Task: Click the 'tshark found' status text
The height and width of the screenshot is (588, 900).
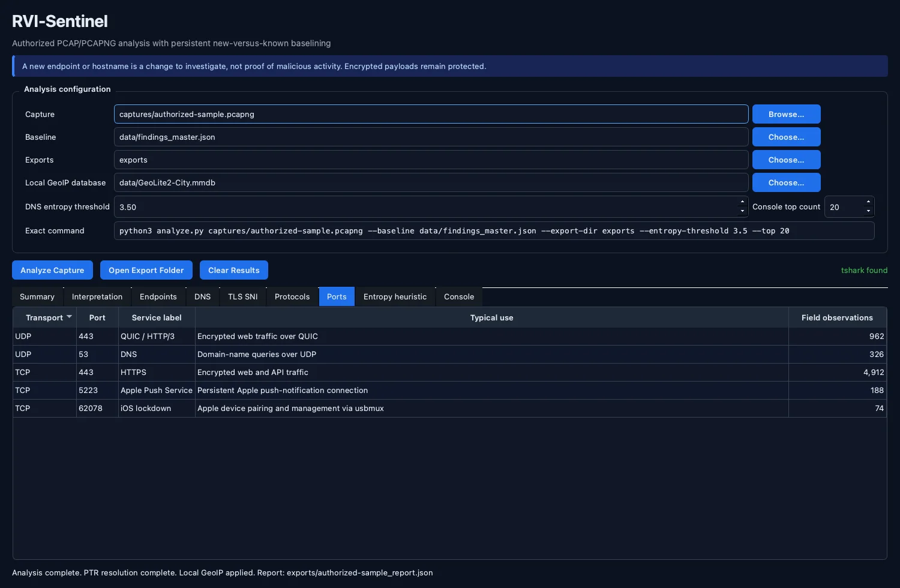Action: pos(864,270)
